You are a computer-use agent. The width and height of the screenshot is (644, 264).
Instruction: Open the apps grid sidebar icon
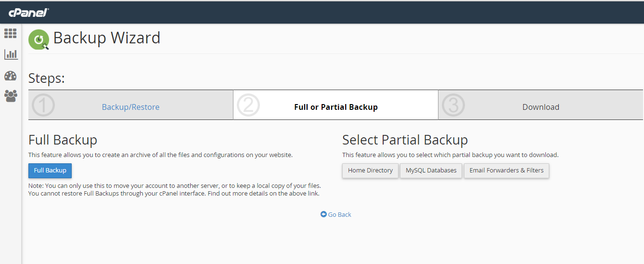(10, 33)
